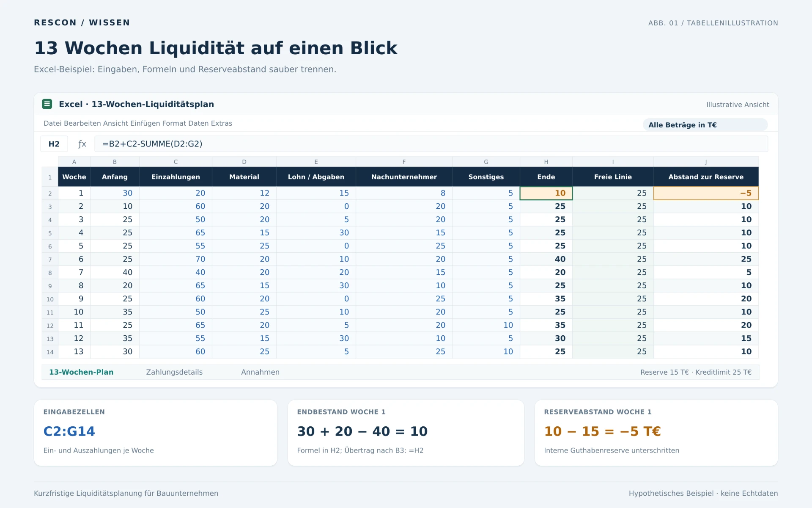Select Abstand value 15 in week 12

[706, 338]
